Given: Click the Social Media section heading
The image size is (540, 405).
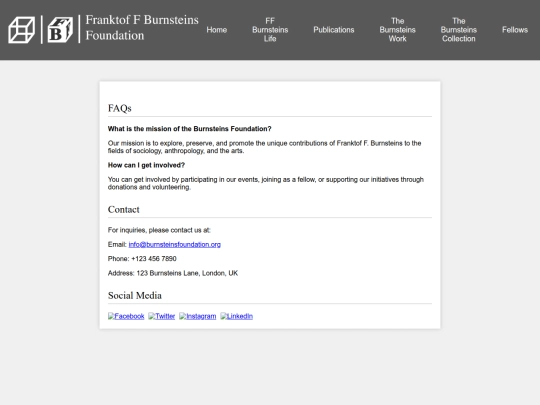Looking at the screenshot, I should pyautogui.click(x=135, y=295).
